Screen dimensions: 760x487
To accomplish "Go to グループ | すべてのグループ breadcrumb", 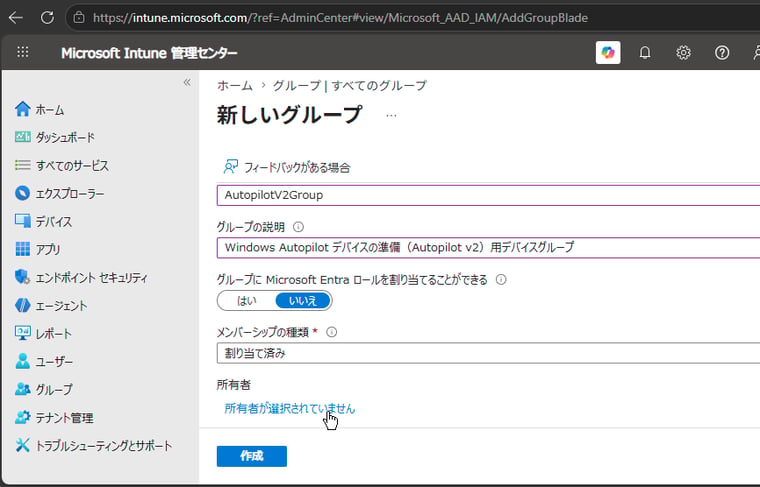I will 349,86.
